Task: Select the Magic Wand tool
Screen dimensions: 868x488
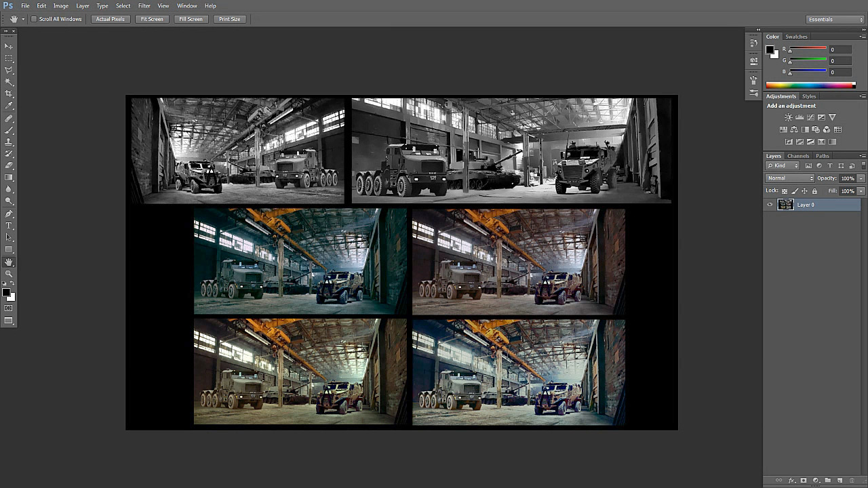Action: (x=9, y=82)
